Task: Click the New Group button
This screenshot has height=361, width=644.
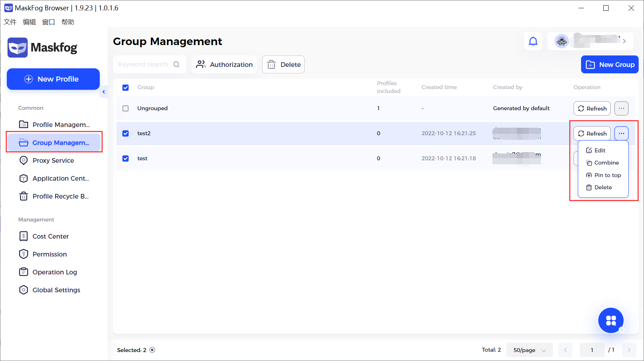Action: click(x=610, y=64)
